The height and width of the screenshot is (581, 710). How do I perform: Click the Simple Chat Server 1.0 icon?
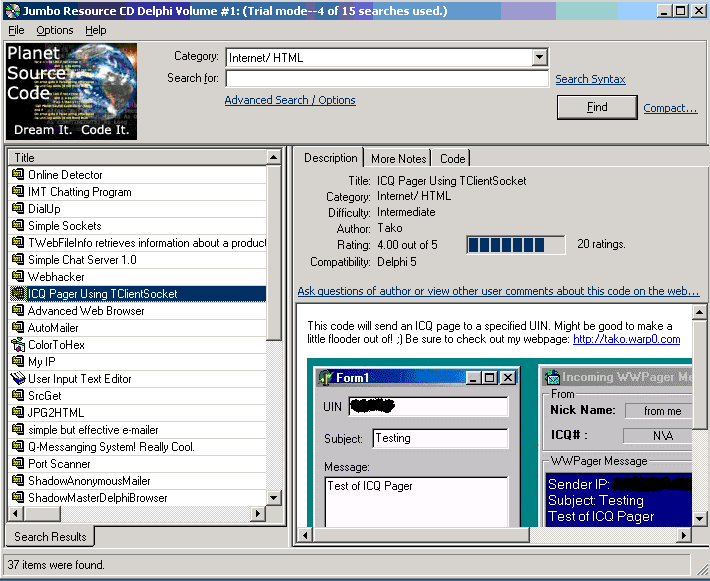tap(18, 259)
